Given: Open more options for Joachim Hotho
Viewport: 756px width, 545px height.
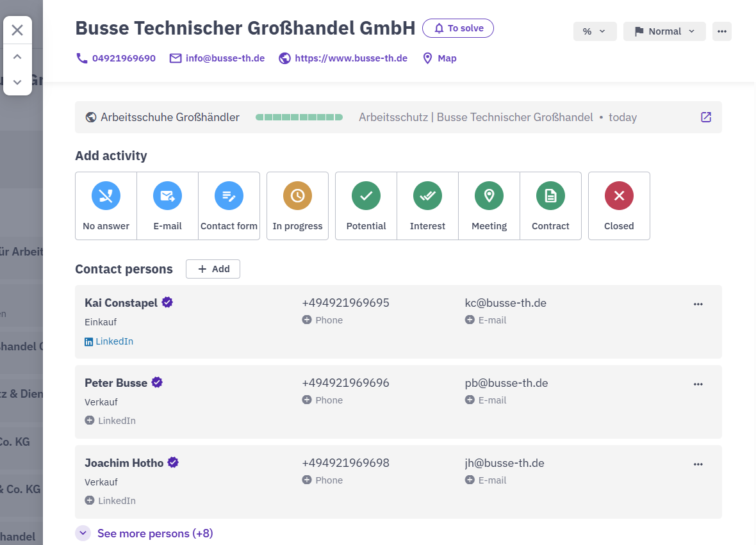Looking at the screenshot, I should pos(698,464).
